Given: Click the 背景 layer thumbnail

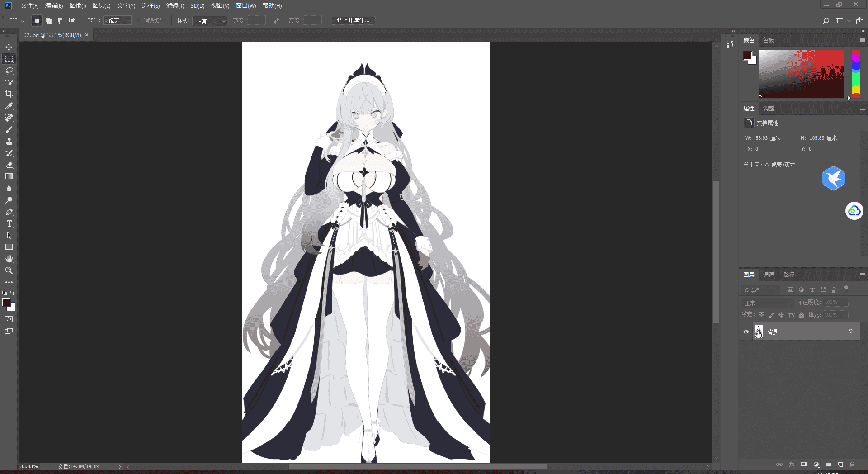Looking at the screenshot, I should [x=759, y=332].
